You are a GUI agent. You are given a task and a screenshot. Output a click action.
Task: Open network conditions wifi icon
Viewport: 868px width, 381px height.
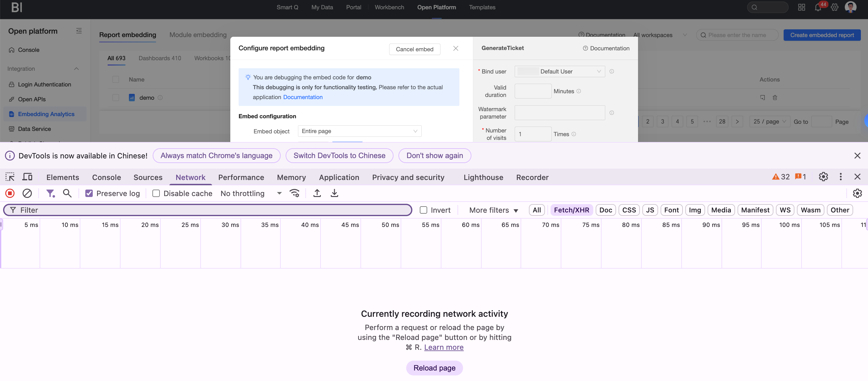click(x=294, y=193)
